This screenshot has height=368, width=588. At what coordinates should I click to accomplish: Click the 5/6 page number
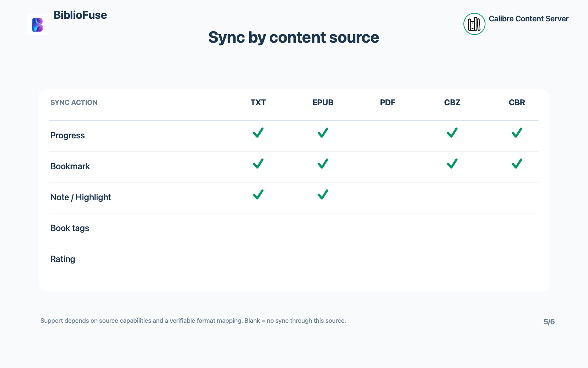coord(549,322)
